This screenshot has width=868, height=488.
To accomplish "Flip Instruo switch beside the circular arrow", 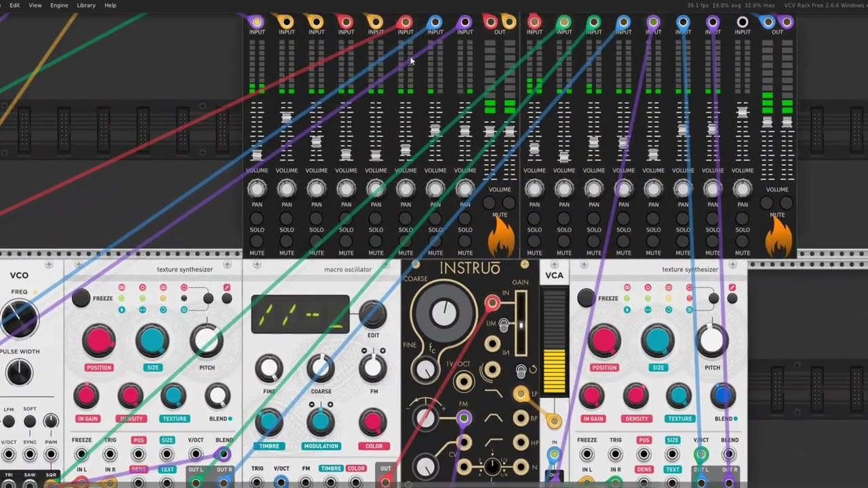I will 521,371.
